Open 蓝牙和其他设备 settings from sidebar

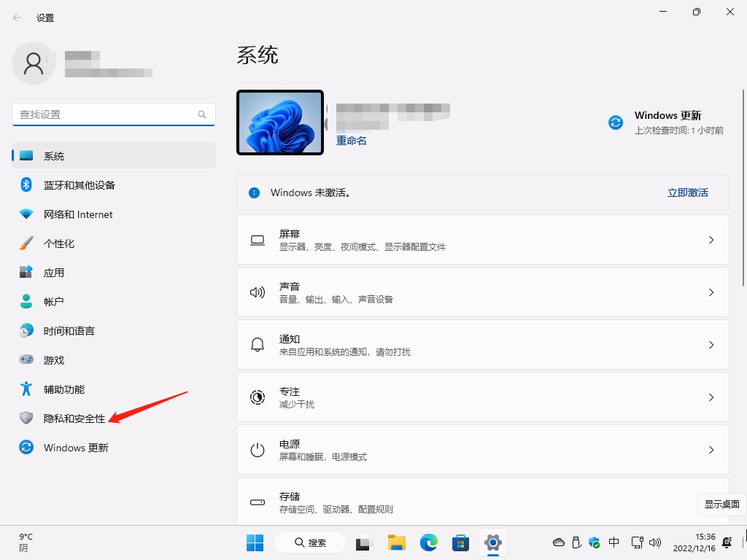tap(77, 185)
